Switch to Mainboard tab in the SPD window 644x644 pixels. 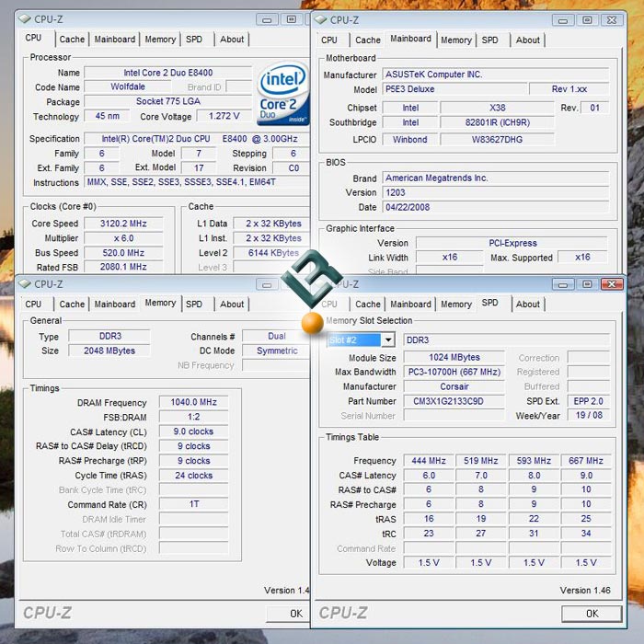tap(410, 304)
